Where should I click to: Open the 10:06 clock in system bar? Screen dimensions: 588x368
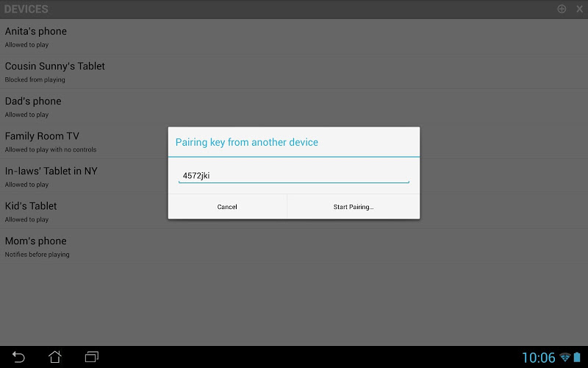point(538,358)
